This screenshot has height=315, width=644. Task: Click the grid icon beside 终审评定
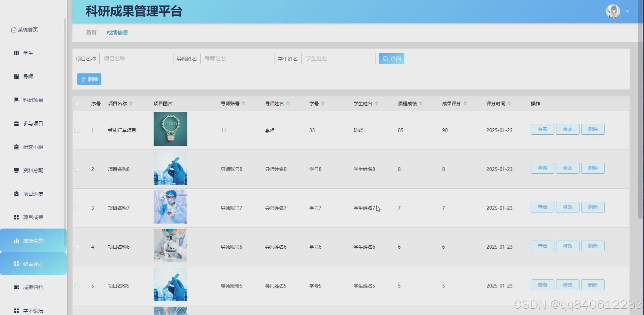(16, 264)
